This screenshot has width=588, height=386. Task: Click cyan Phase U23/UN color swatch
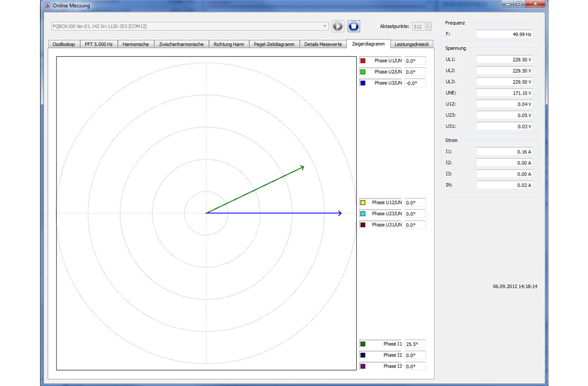[363, 214]
